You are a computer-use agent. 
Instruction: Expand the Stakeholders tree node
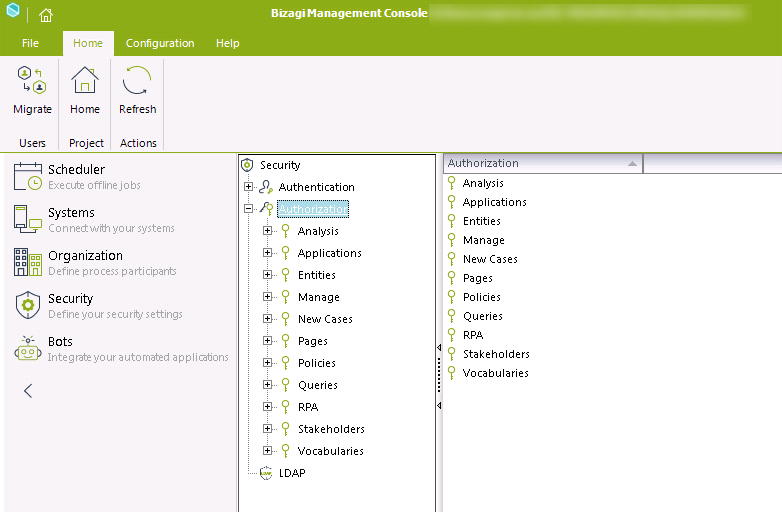(x=267, y=428)
